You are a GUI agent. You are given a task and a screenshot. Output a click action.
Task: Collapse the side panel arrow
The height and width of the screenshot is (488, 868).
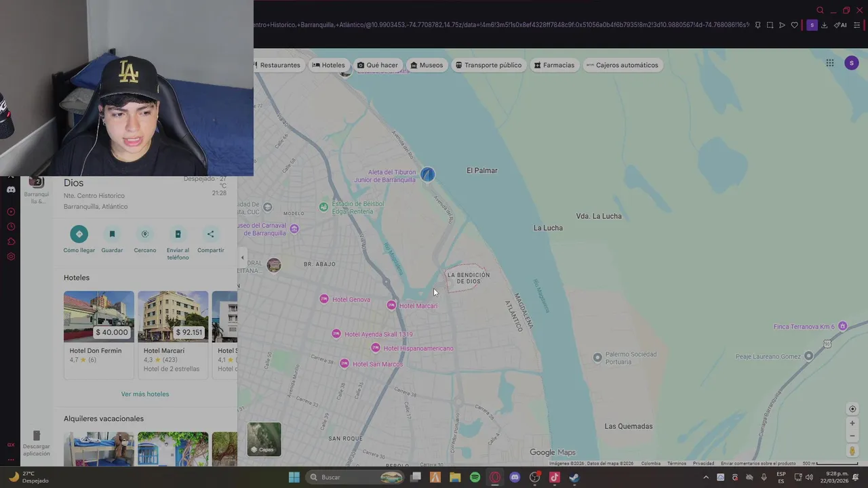242,258
